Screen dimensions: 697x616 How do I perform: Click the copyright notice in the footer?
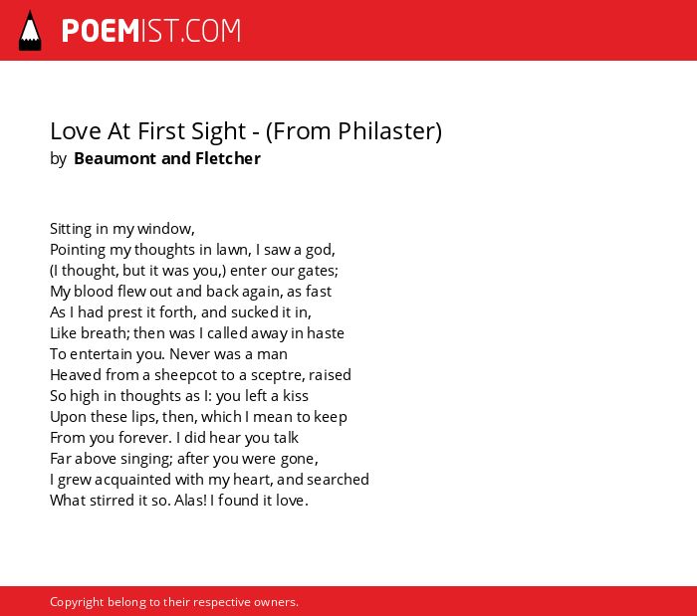point(174,602)
